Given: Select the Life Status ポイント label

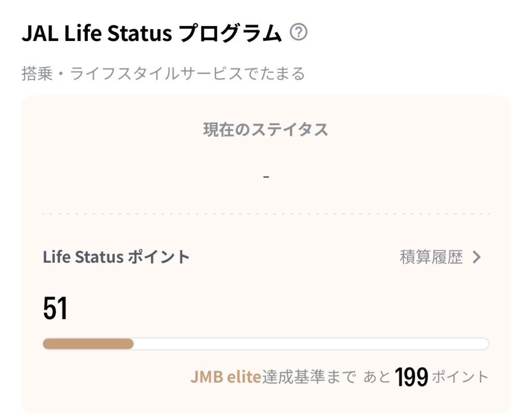Looking at the screenshot, I should click(116, 257).
